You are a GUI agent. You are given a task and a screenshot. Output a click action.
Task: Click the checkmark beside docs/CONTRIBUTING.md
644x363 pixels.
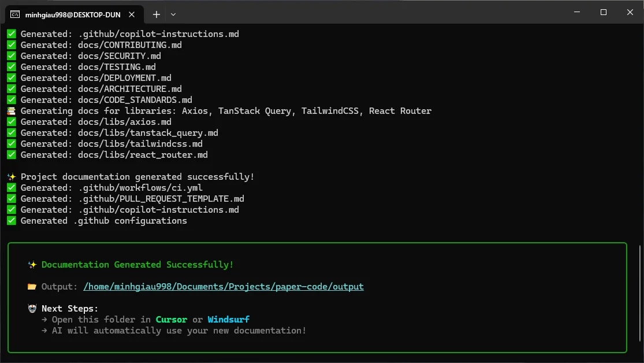pyautogui.click(x=11, y=45)
